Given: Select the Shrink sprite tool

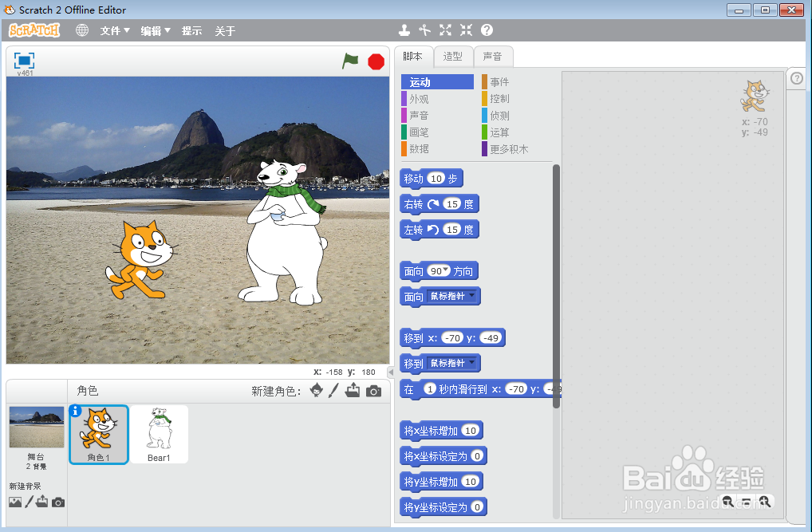Looking at the screenshot, I should coord(466,30).
